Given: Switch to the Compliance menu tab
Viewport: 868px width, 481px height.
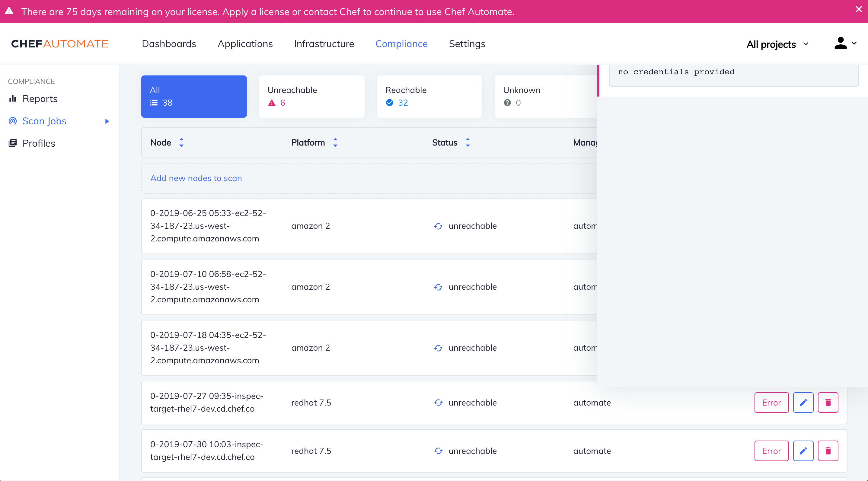Looking at the screenshot, I should pyautogui.click(x=401, y=44).
